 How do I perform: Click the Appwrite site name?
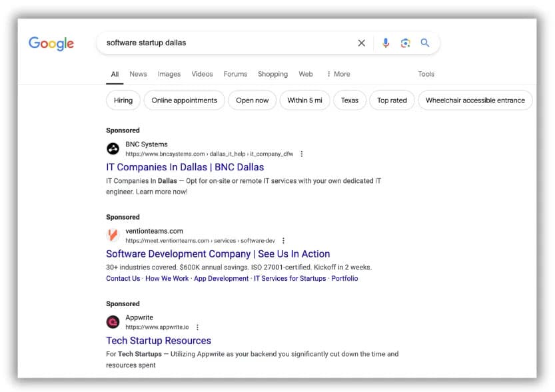click(x=139, y=317)
